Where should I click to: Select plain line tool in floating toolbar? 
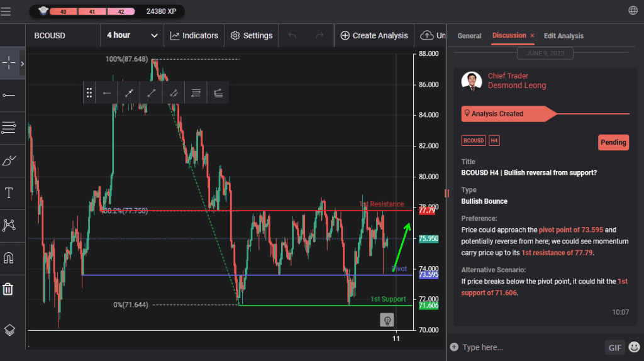[x=151, y=93]
